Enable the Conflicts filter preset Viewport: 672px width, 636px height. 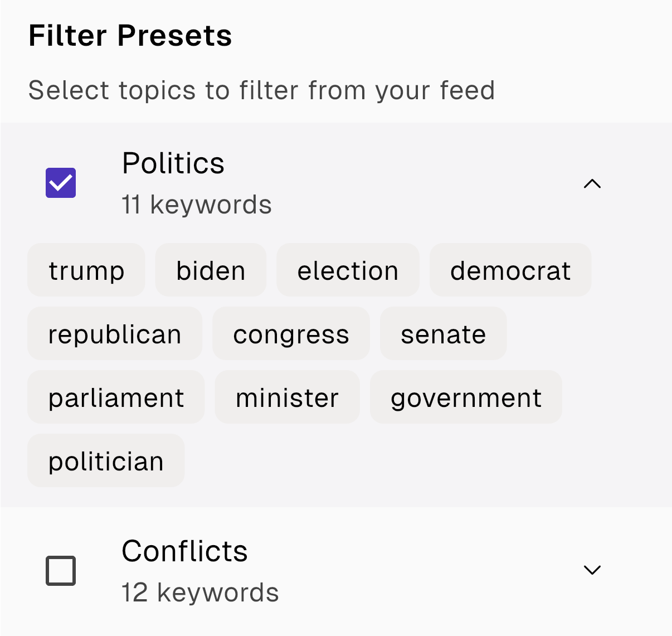coord(61,570)
